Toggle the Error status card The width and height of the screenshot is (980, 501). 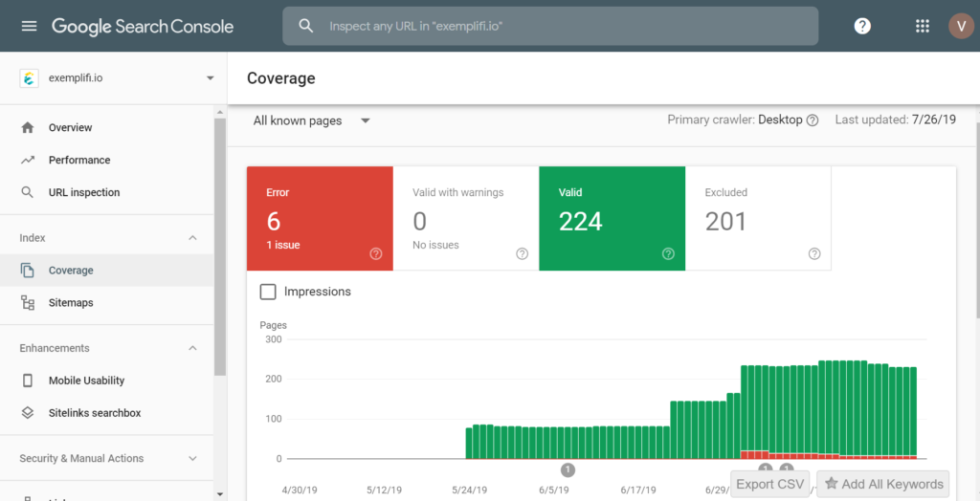click(x=320, y=219)
